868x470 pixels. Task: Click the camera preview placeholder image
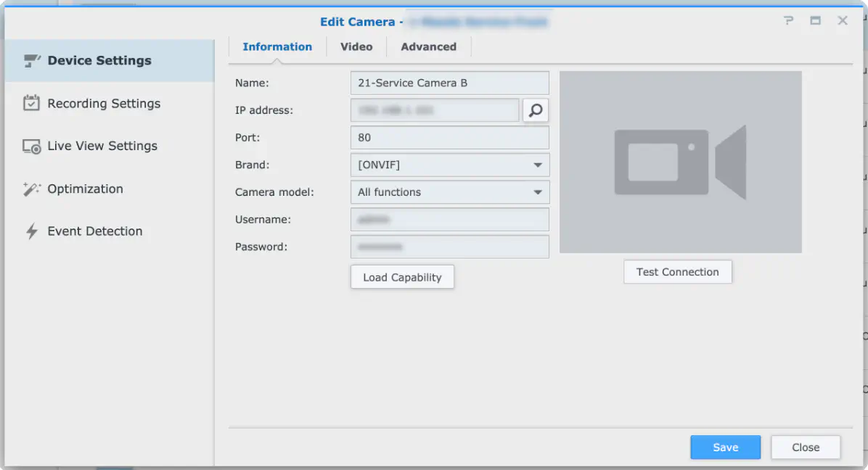pyautogui.click(x=680, y=162)
